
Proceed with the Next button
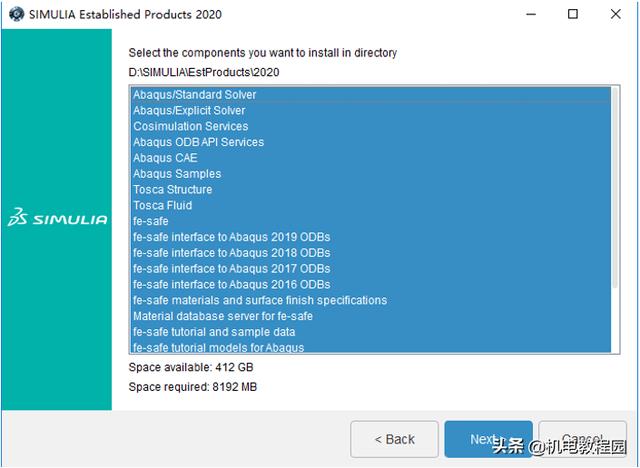tap(488, 439)
